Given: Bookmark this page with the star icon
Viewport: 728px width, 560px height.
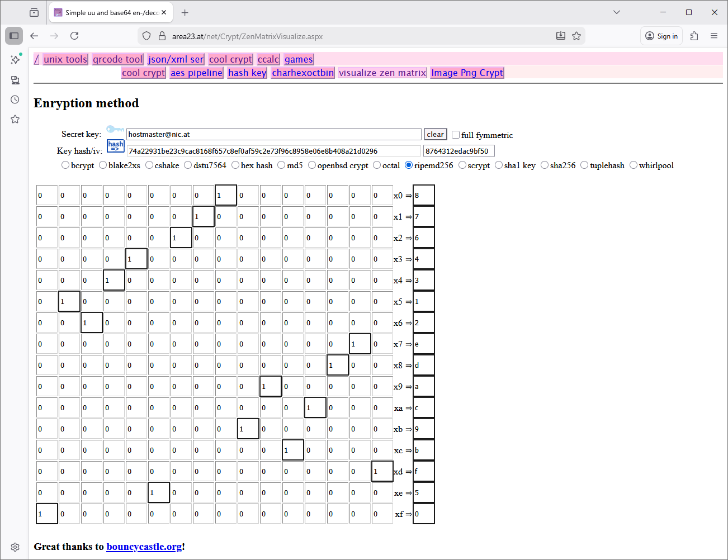Looking at the screenshot, I should coord(576,36).
